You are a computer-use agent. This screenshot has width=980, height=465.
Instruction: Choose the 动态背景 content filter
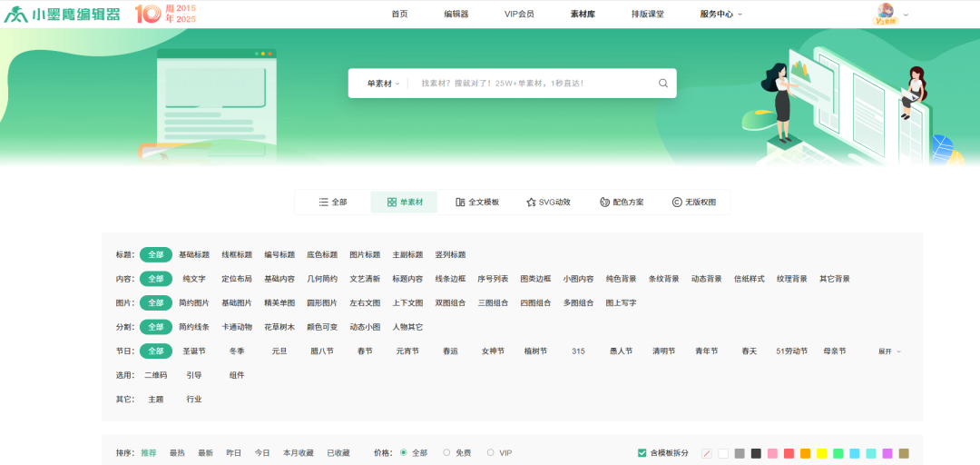[706, 279]
